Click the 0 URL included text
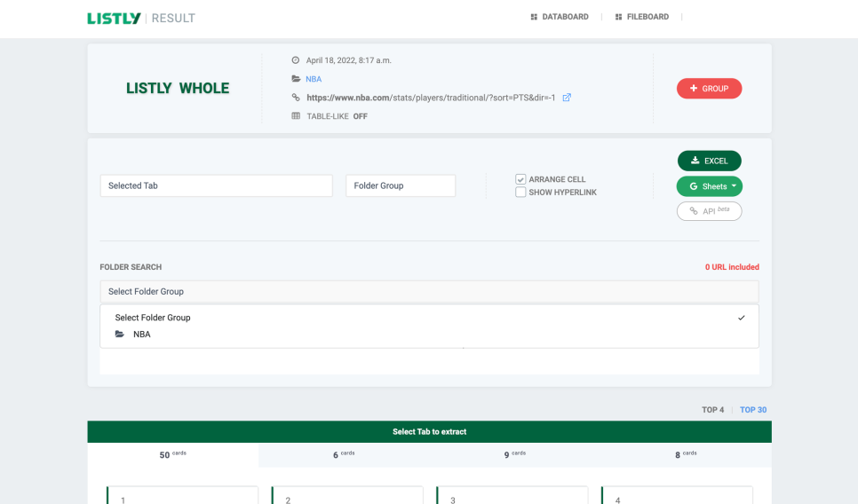858x504 pixels. point(732,267)
